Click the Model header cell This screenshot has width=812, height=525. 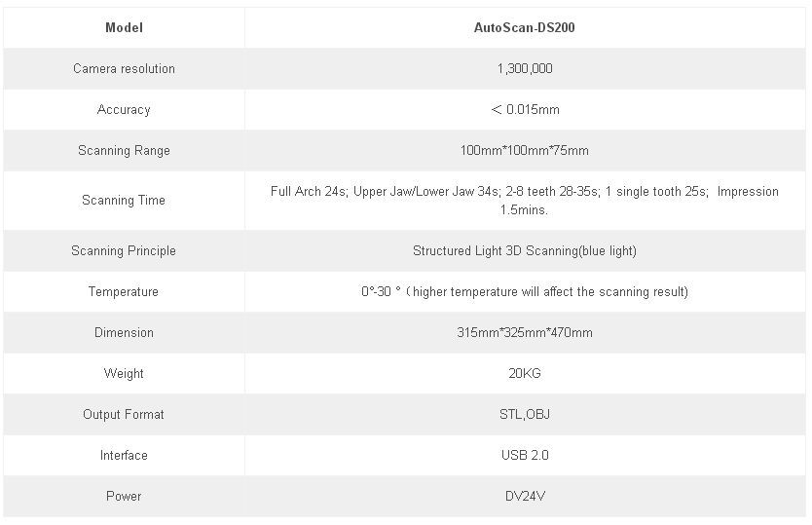tap(124, 27)
